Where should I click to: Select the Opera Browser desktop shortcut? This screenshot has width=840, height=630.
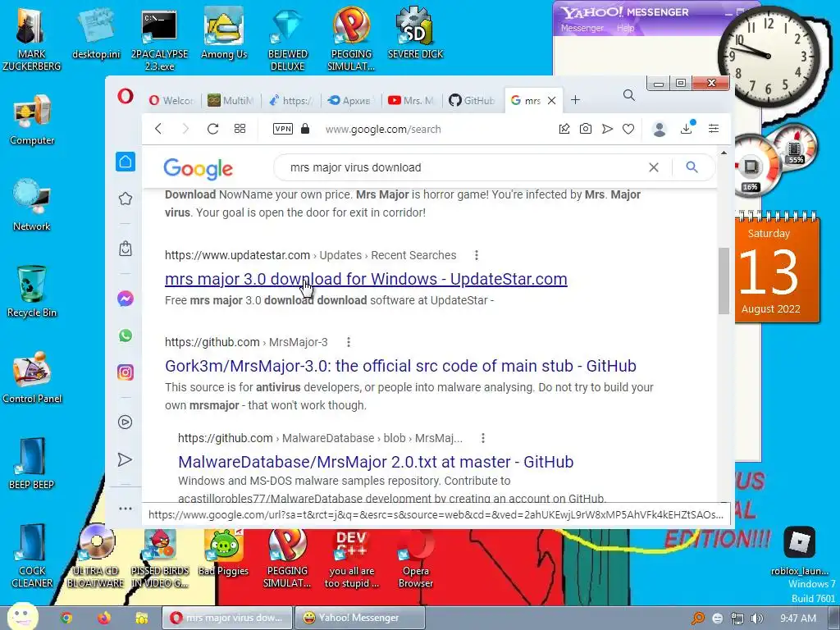click(415, 558)
